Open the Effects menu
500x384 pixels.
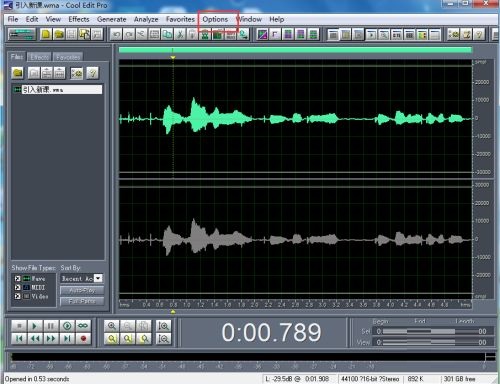click(x=79, y=19)
